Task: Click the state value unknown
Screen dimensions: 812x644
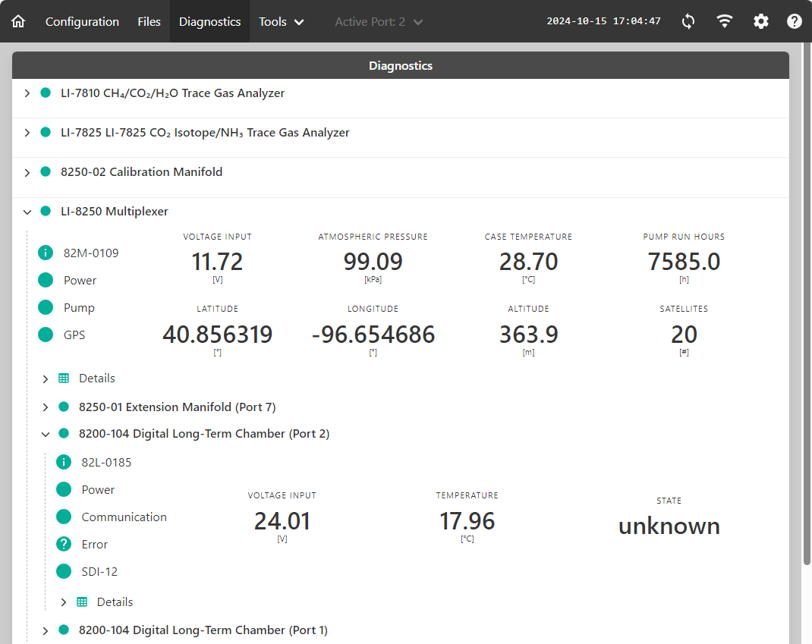Action: [669, 526]
